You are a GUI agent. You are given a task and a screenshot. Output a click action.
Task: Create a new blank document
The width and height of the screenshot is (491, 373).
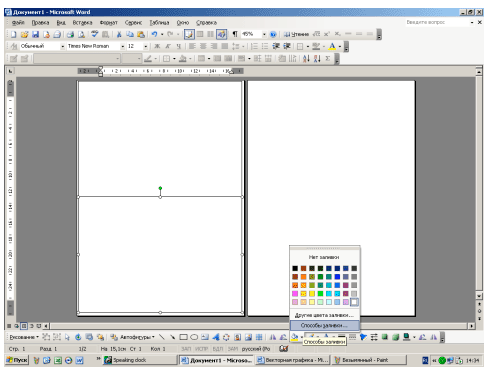(x=13, y=34)
